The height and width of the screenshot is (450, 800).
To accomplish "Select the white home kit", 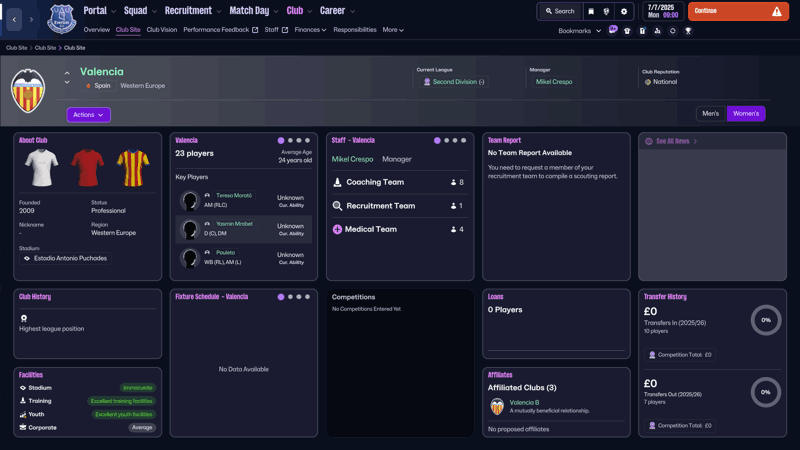I will tap(41, 168).
